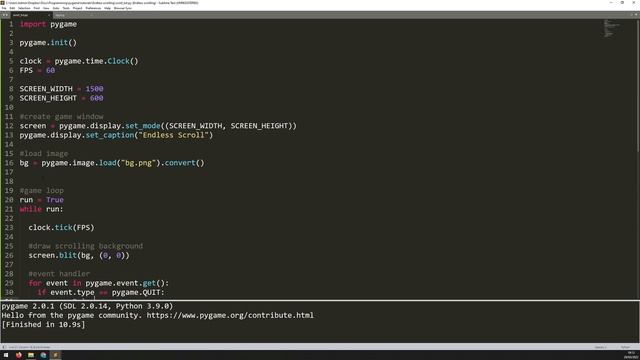
Task: Open the Python syntax selector in status bar
Action: (x=625, y=347)
